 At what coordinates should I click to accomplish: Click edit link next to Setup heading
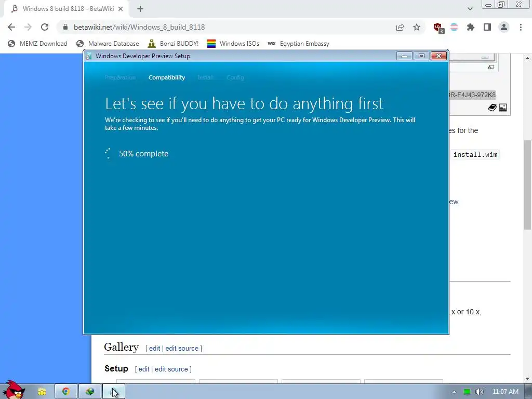144,369
